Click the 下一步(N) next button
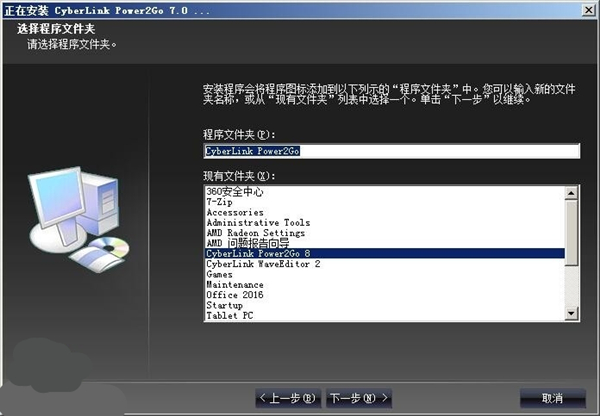 coord(359,398)
